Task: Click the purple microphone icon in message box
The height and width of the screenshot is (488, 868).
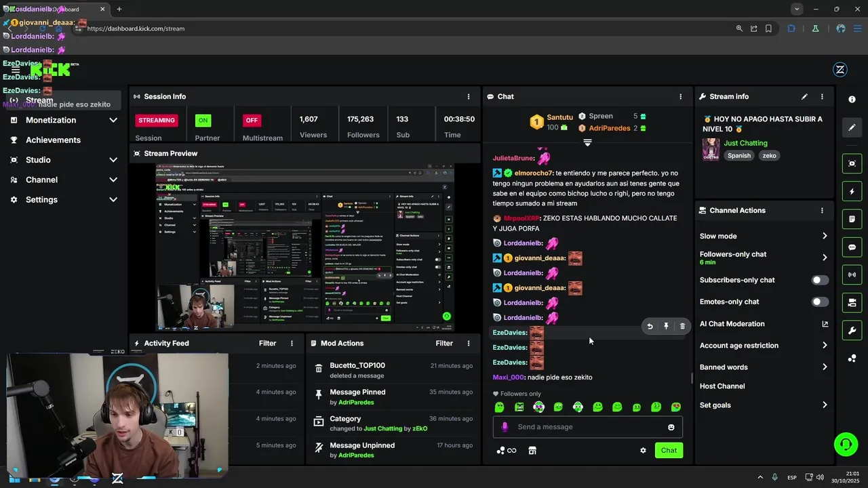Action: tap(505, 427)
